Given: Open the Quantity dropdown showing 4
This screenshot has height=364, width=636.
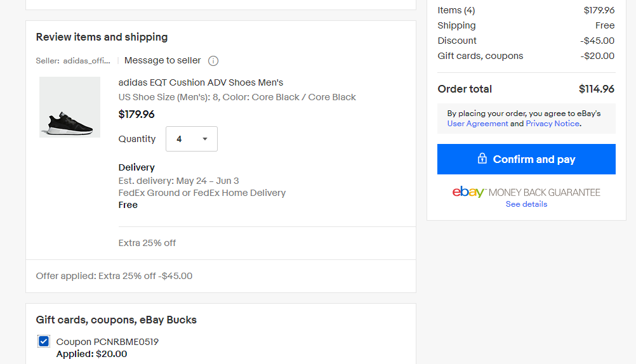Looking at the screenshot, I should coord(192,139).
